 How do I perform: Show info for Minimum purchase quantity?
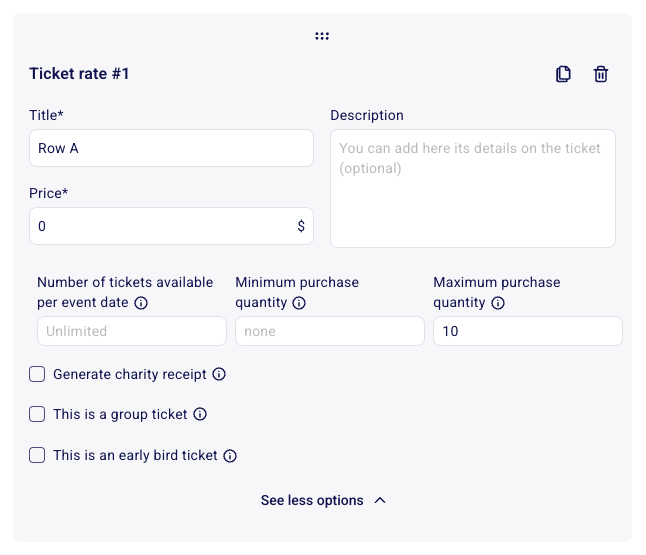(x=299, y=303)
